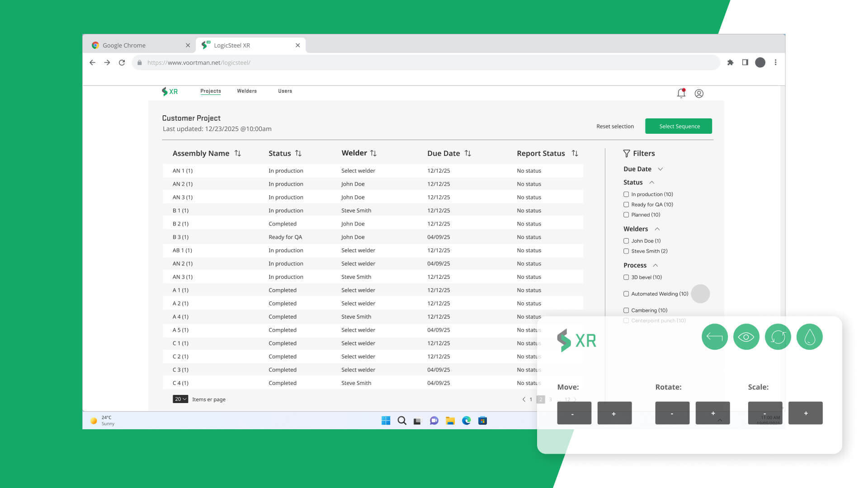
Task: Switch to the LogicSteel XR browser tab
Action: click(x=251, y=45)
